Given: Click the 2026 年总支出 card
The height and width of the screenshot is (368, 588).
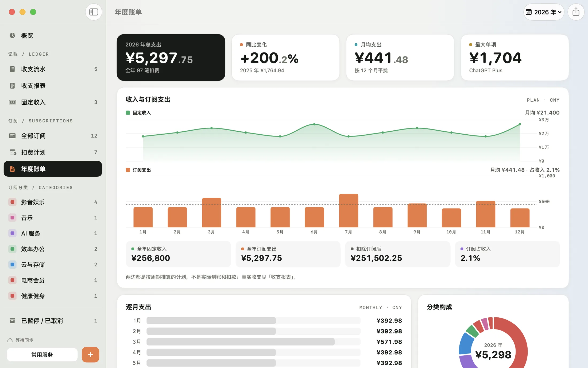Looking at the screenshot, I should tap(171, 57).
